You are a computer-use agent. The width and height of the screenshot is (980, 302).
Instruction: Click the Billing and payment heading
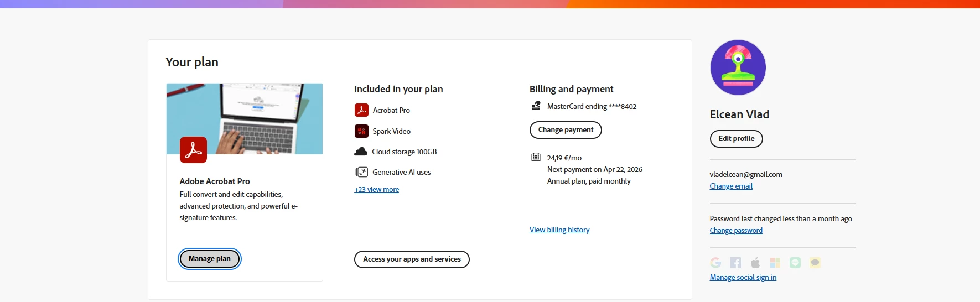572,89
